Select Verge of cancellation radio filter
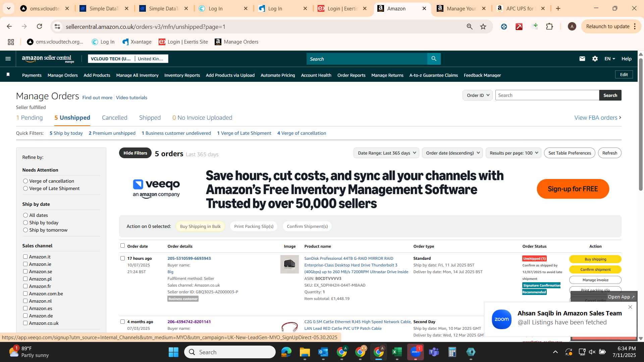The height and width of the screenshot is (362, 644). click(25, 181)
